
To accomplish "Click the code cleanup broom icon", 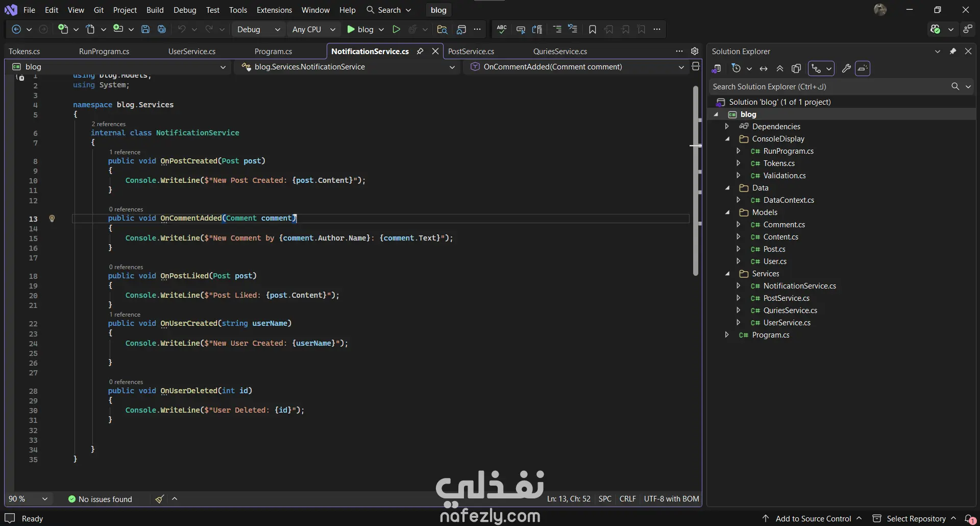I will [x=160, y=499].
